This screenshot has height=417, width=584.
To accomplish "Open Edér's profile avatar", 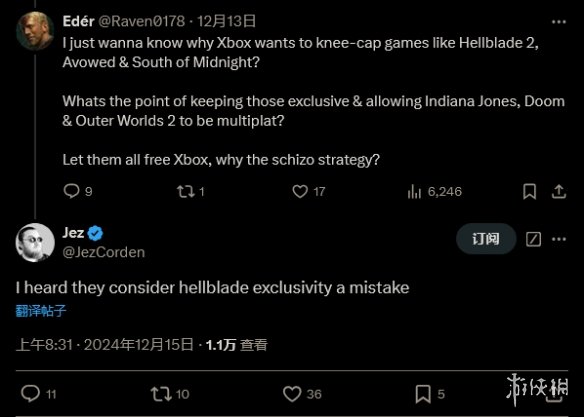I will [35, 31].
